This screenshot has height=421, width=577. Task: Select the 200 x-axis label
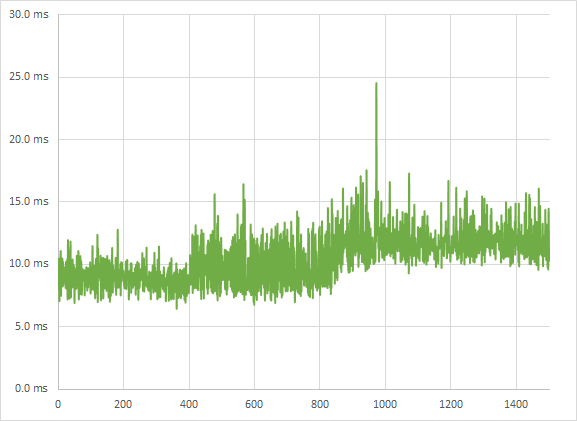(x=123, y=404)
